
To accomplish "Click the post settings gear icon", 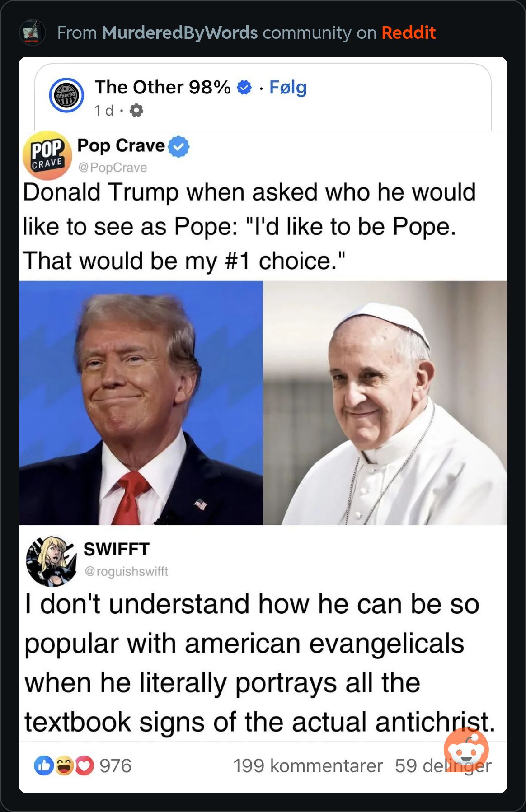I will (x=136, y=110).
